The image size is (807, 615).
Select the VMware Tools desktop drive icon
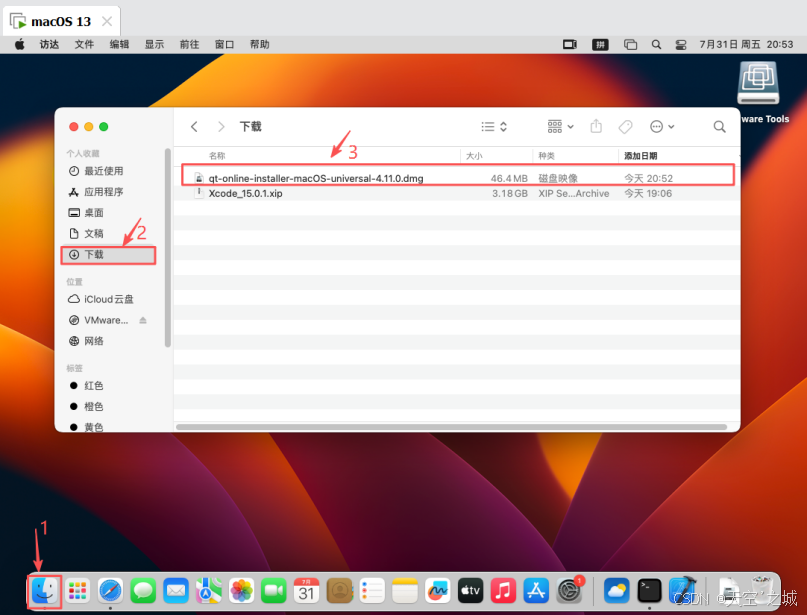click(x=758, y=83)
